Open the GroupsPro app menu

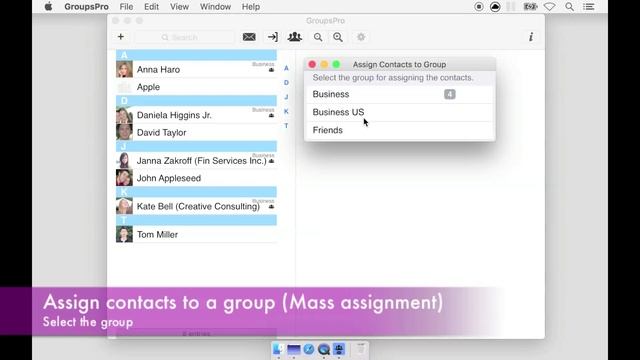point(87,7)
